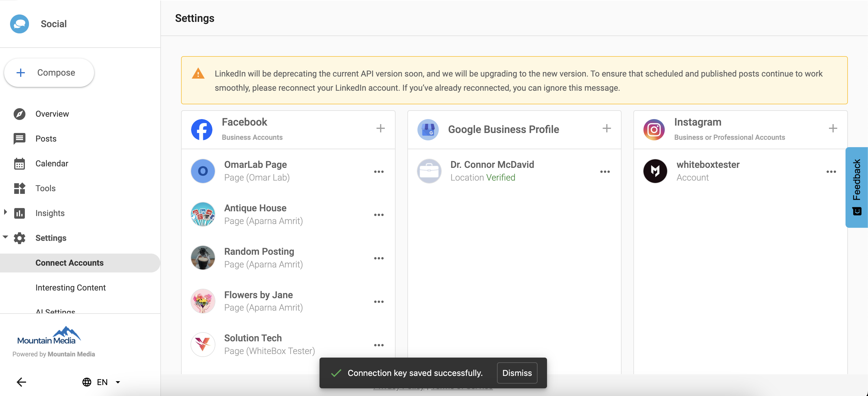Click the Solution Tech avatar

point(203,345)
